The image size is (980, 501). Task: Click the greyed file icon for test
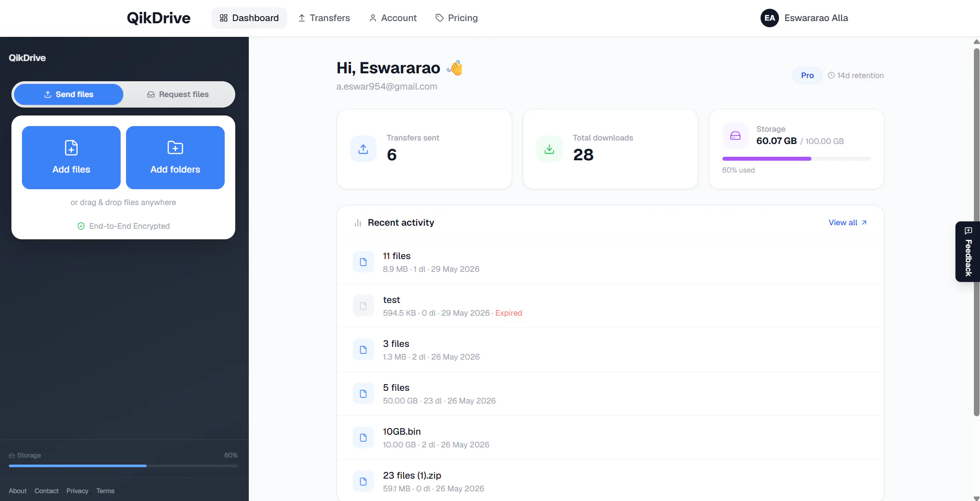tap(363, 306)
